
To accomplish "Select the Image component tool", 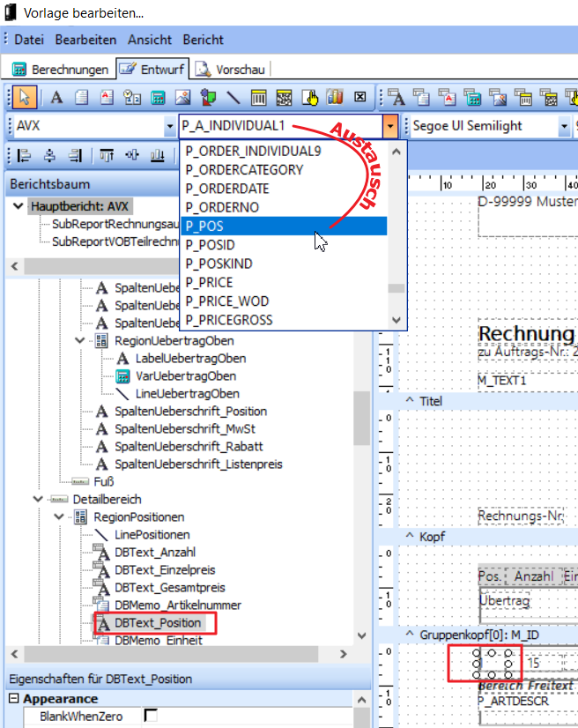I will [183, 98].
